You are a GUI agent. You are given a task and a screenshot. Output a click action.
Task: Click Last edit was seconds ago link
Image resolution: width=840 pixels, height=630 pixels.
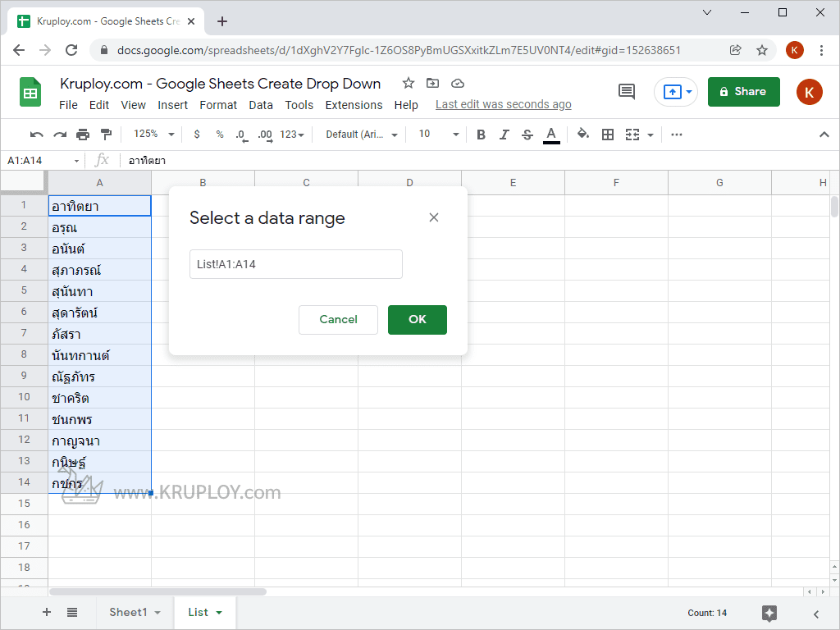pos(503,104)
